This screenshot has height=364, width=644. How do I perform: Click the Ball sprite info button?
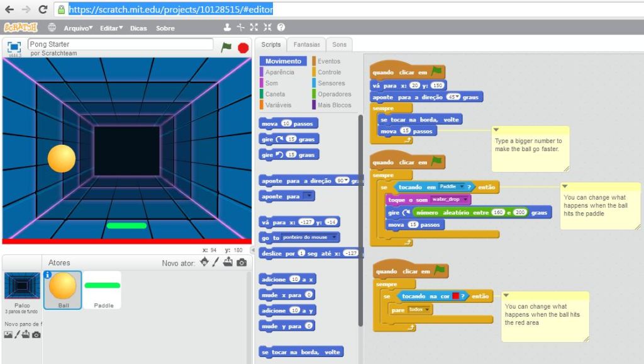(x=48, y=275)
